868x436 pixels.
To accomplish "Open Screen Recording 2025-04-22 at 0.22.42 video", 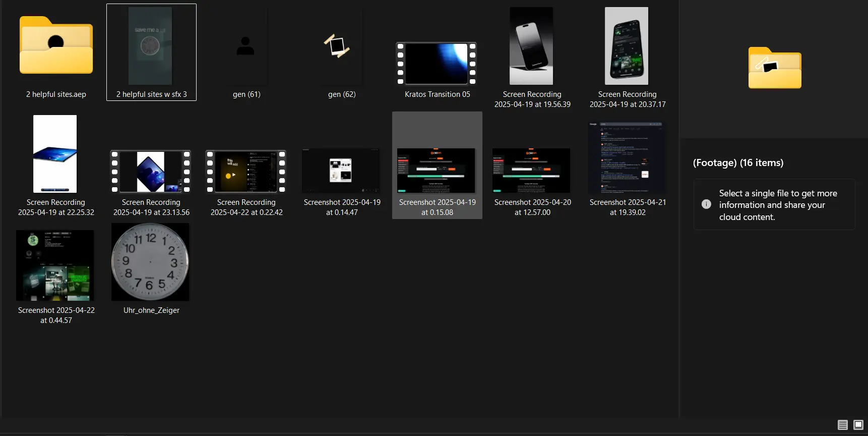I will coord(245,172).
